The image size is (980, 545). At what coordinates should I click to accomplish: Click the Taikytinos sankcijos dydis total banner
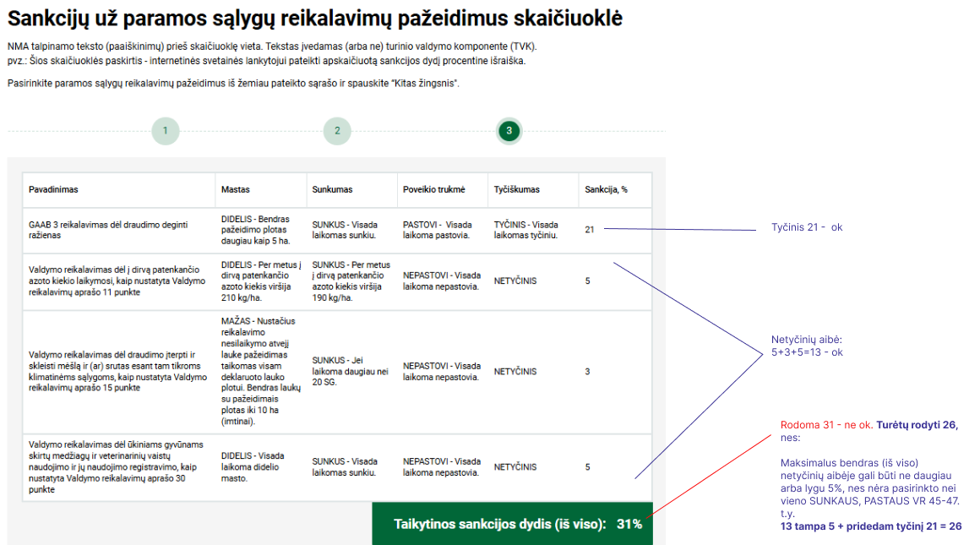pos(512,524)
